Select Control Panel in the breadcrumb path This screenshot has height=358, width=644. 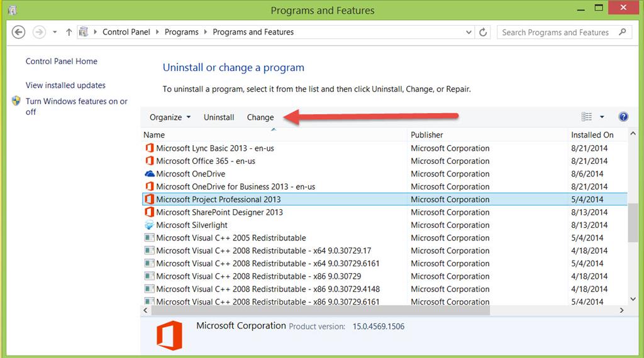pyautogui.click(x=126, y=32)
